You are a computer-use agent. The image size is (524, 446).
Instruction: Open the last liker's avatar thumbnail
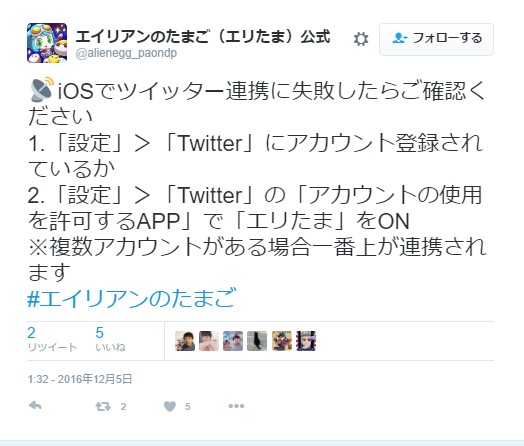click(x=306, y=341)
